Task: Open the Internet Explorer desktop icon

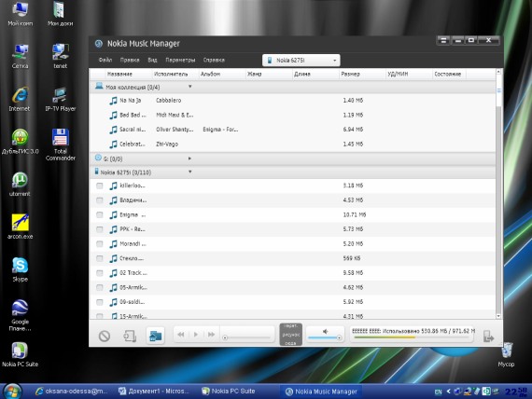Action: pos(20,99)
